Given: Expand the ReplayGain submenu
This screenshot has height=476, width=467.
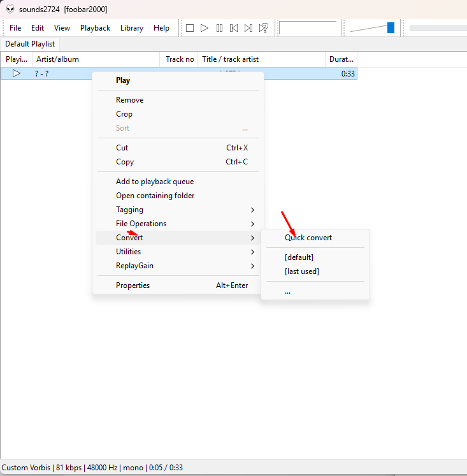Looking at the screenshot, I should pyautogui.click(x=178, y=266).
